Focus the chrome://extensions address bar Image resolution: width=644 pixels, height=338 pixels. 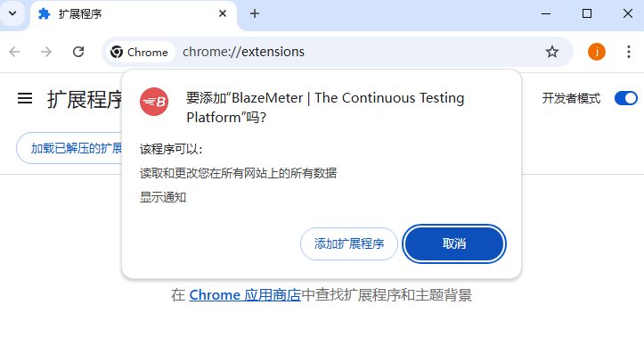point(357,52)
